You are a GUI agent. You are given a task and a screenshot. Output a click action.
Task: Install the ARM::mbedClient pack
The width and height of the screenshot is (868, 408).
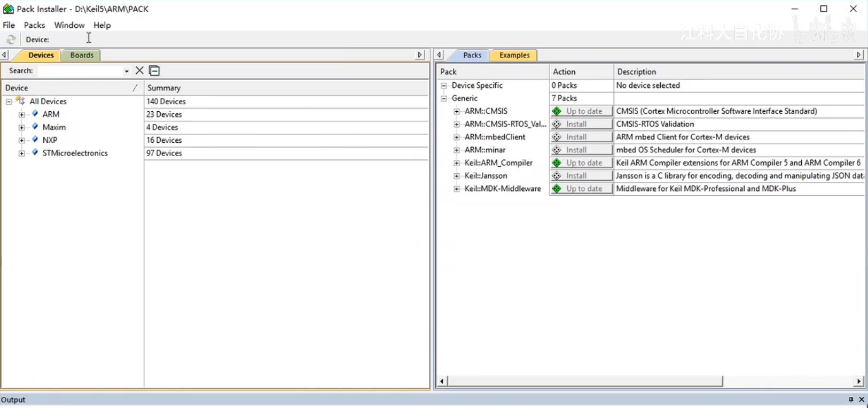click(581, 137)
